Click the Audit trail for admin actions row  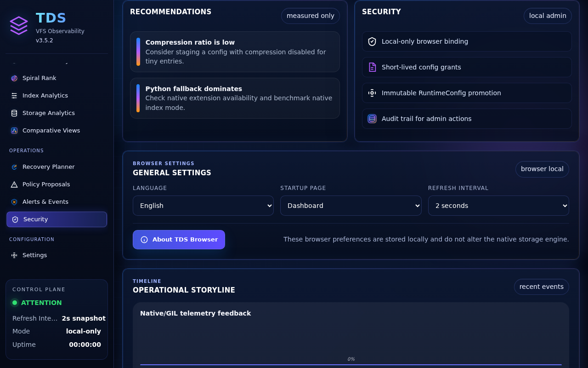(x=467, y=119)
